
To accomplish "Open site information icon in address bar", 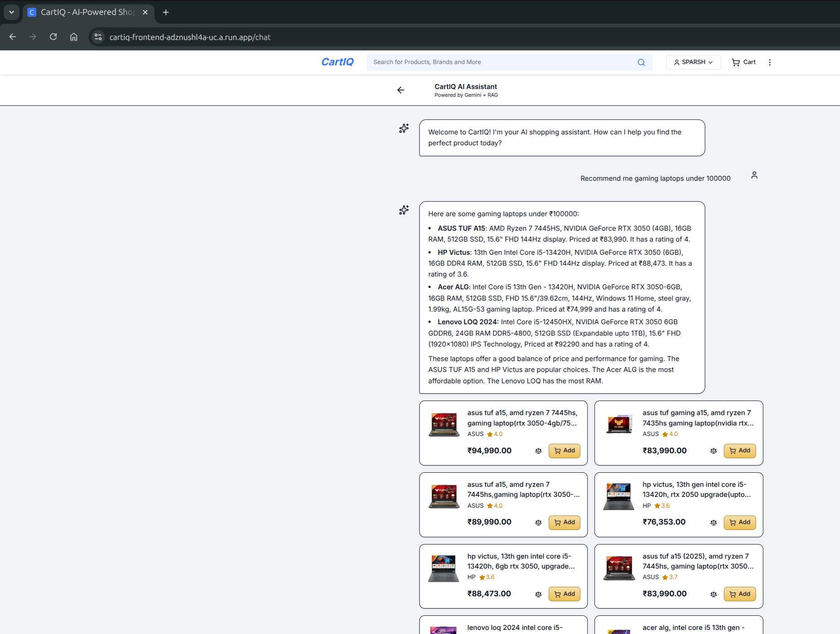I will click(98, 37).
